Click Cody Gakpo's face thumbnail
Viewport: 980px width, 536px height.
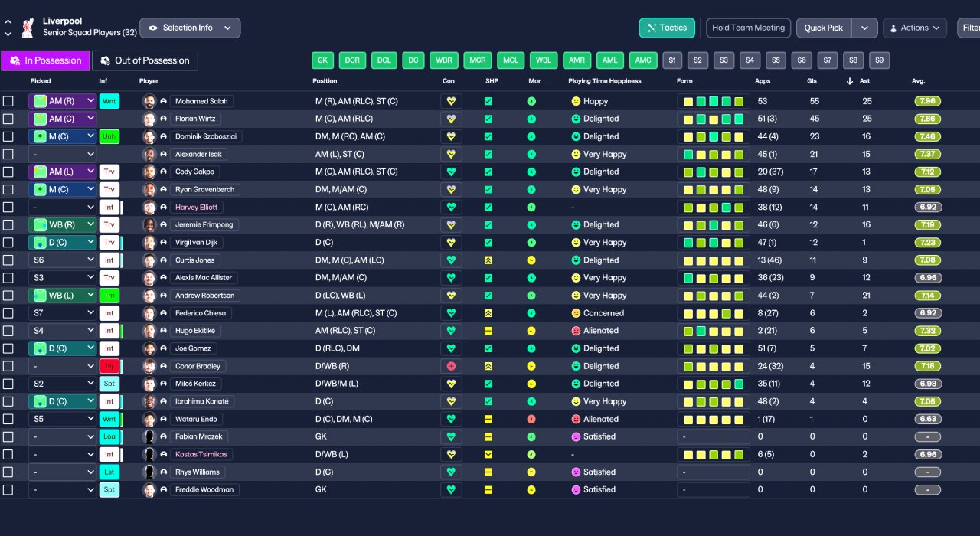tap(149, 172)
